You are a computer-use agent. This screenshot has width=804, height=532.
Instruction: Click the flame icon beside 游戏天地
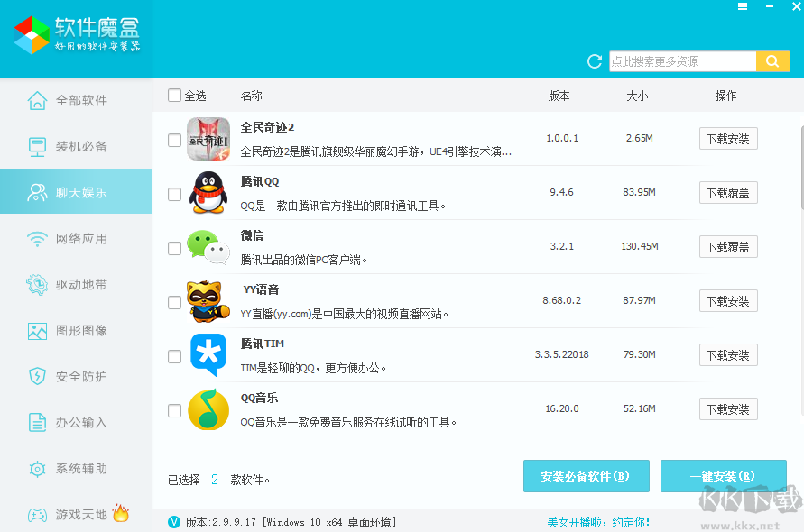click(x=121, y=512)
